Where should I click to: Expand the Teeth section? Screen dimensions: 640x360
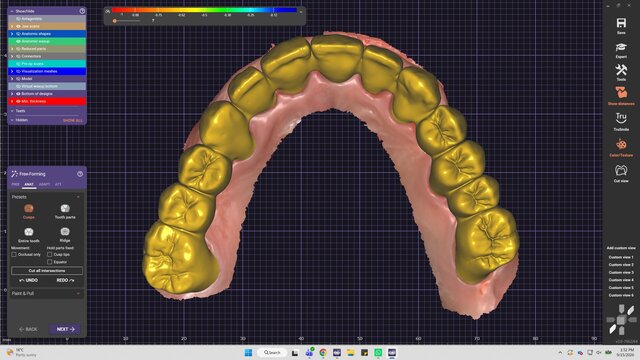[x=12, y=111]
